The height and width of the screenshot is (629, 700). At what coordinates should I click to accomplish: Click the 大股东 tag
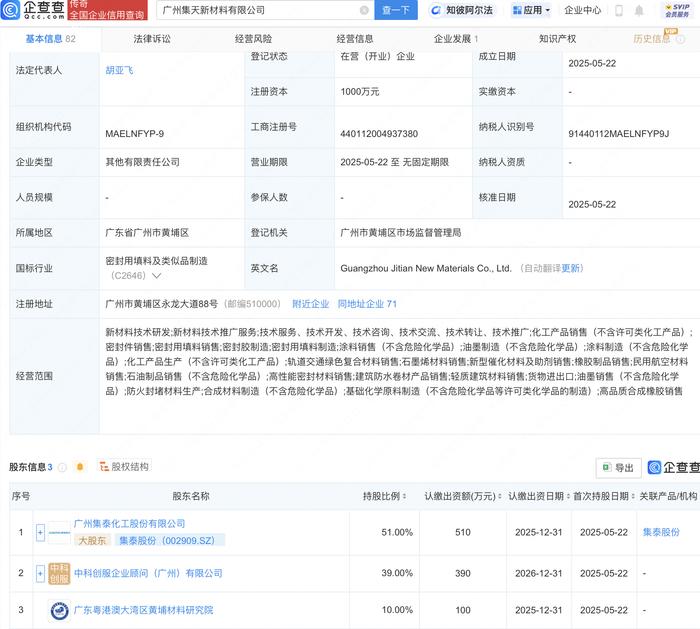click(92, 540)
